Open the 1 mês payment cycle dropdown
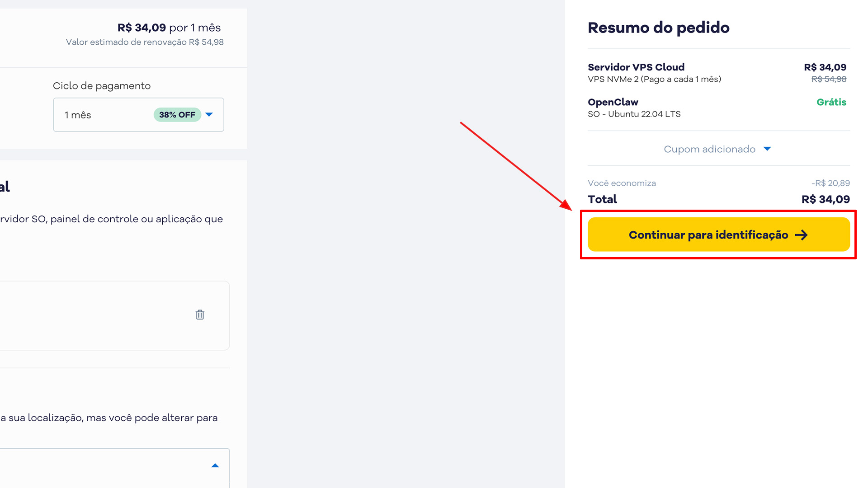Viewport: 868px width, 488px height. pyautogui.click(x=138, y=115)
